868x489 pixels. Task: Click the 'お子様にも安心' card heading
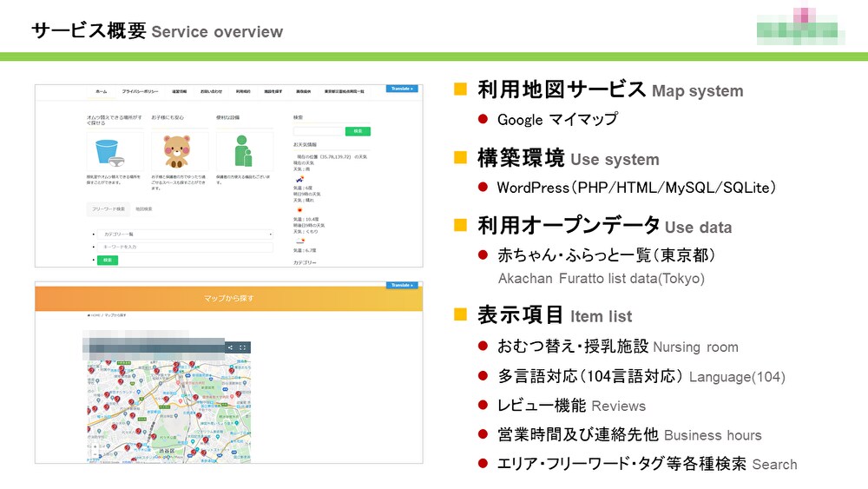point(168,117)
